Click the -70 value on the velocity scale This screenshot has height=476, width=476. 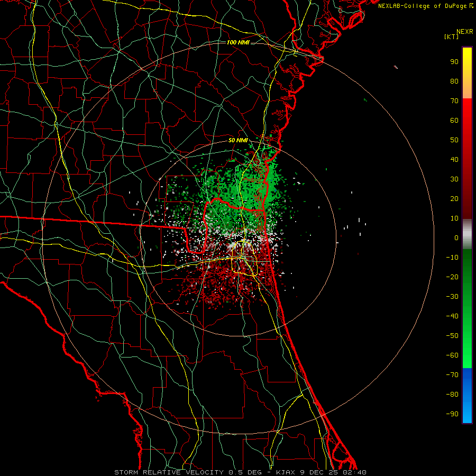(x=452, y=375)
